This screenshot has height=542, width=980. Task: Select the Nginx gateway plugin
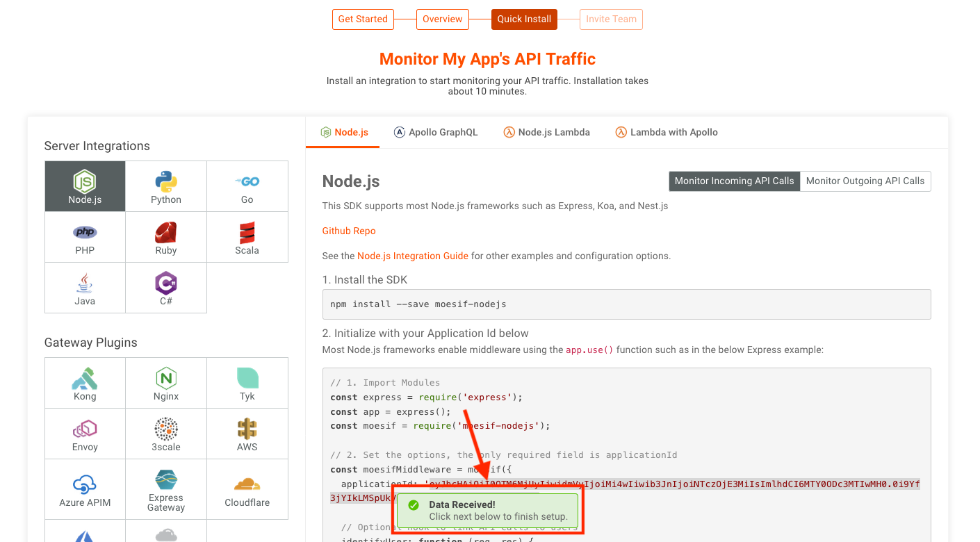pos(166,382)
